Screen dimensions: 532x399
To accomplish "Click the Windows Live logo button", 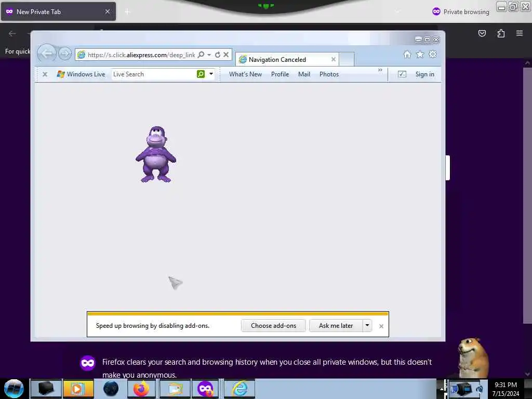I will coord(81,74).
